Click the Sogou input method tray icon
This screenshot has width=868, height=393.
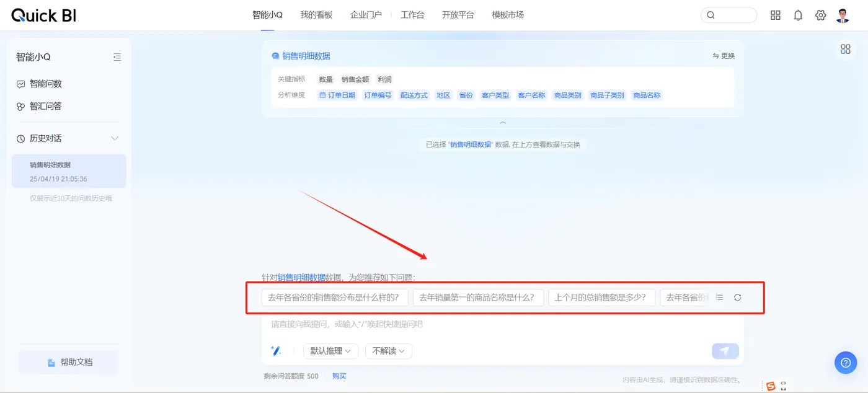coord(771,386)
